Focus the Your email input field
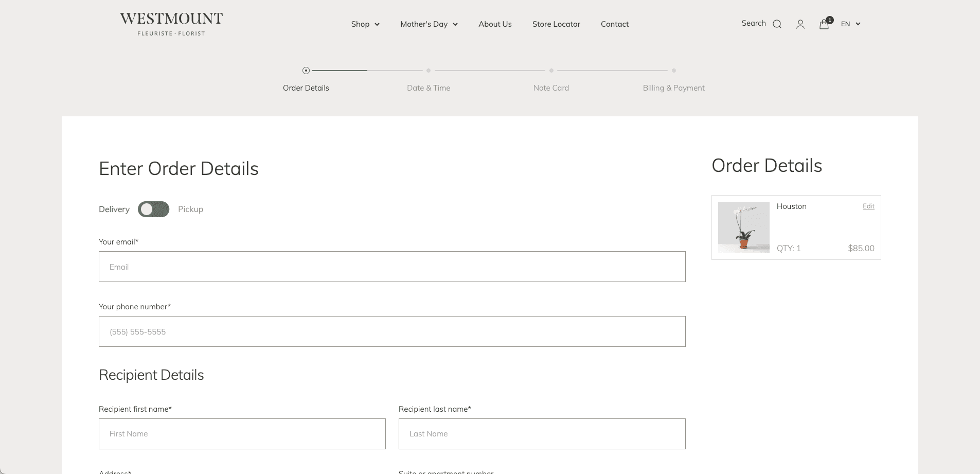Viewport: 980px width, 474px height. tap(392, 267)
